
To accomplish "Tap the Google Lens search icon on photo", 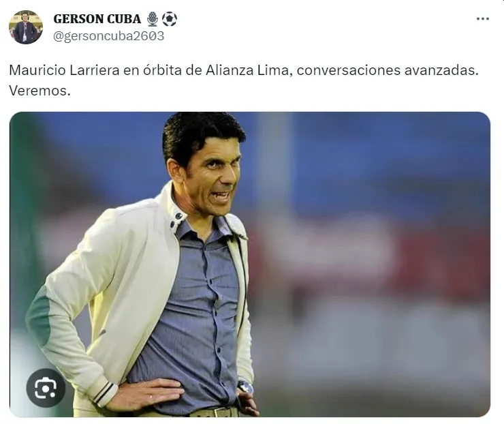I will point(46,388).
